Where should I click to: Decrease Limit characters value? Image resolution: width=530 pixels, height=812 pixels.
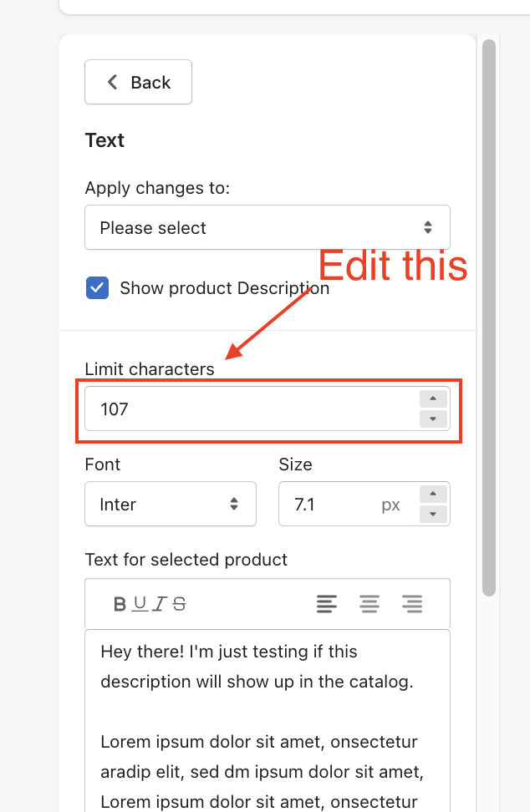tap(433, 419)
